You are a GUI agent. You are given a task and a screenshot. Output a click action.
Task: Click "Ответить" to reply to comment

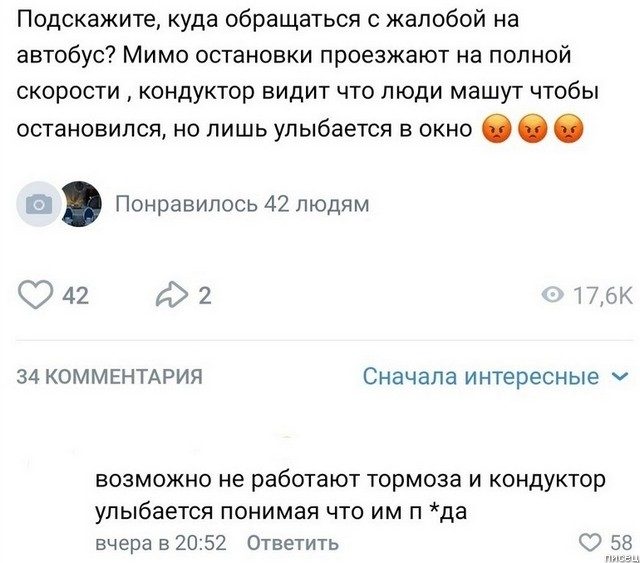click(x=292, y=543)
